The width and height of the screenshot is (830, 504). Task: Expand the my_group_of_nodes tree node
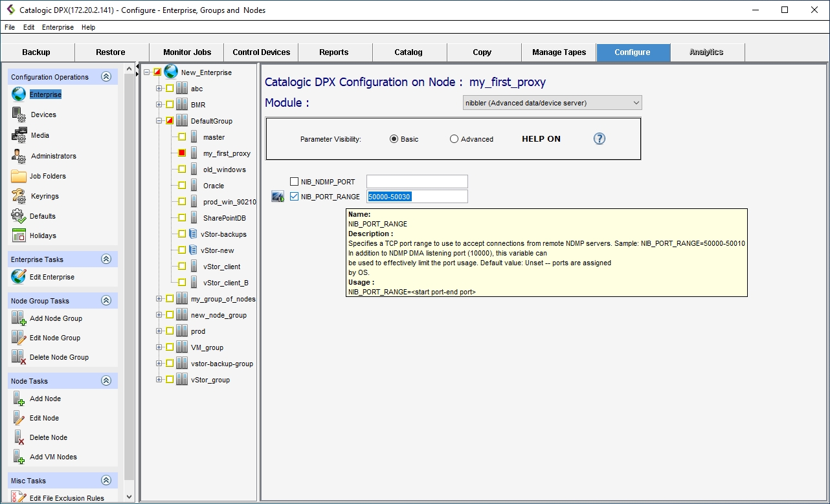click(159, 299)
